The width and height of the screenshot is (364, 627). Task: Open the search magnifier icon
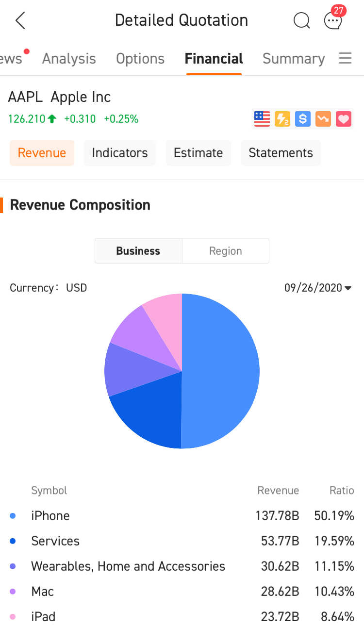pyautogui.click(x=302, y=20)
